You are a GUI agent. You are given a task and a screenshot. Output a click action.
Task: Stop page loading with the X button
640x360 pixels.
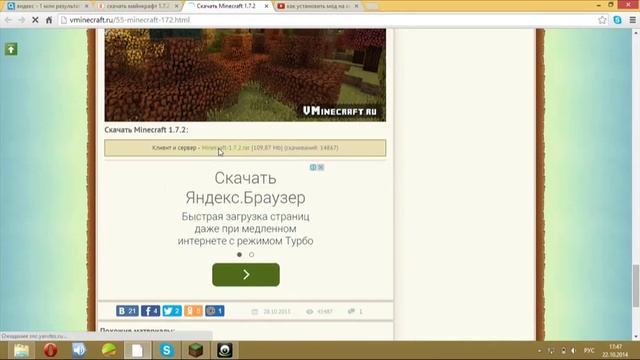36,20
